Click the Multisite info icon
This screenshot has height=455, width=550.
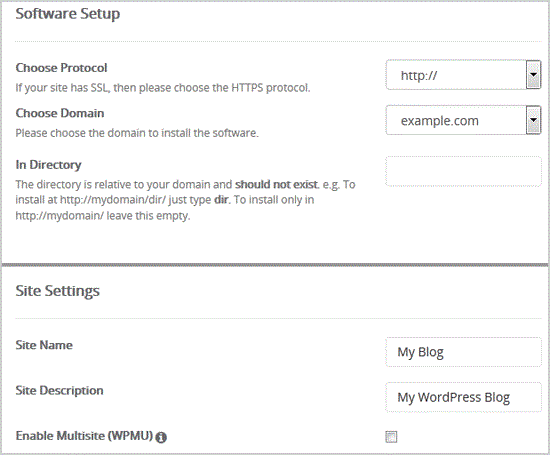click(161, 437)
